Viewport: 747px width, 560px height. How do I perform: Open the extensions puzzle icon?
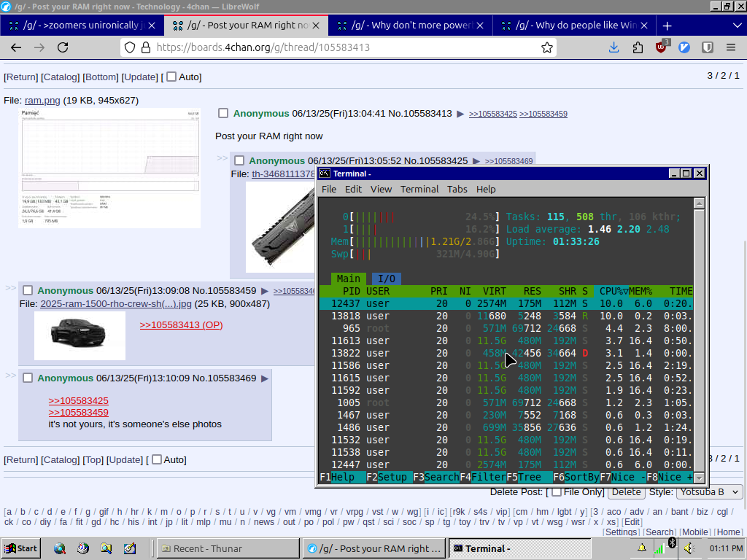pos(638,47)
